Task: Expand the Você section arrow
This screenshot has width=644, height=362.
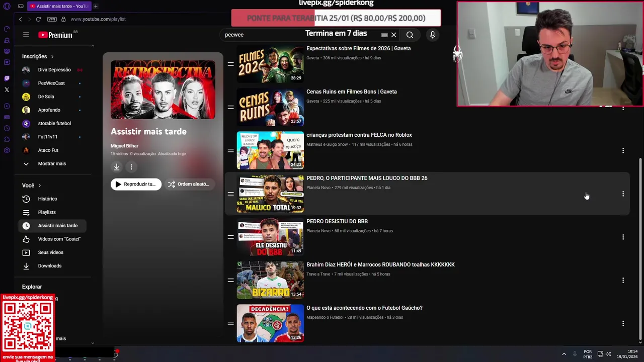Action: click(39, 186)
